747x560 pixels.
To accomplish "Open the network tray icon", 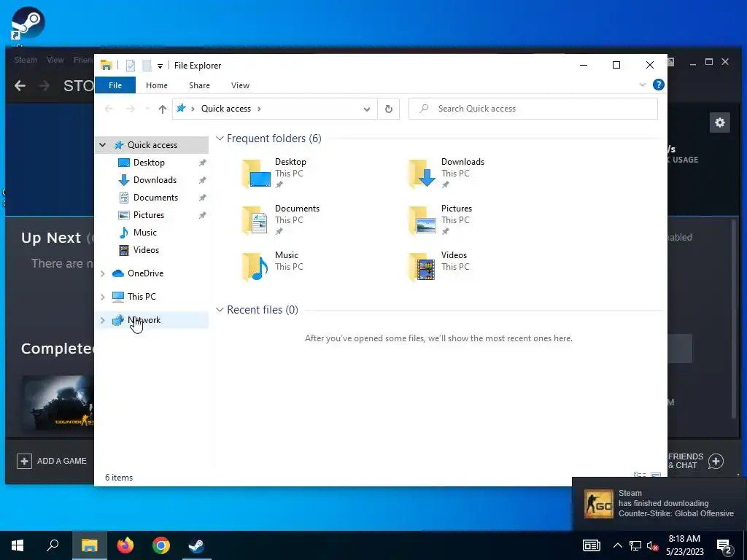I will pos(635,545).
